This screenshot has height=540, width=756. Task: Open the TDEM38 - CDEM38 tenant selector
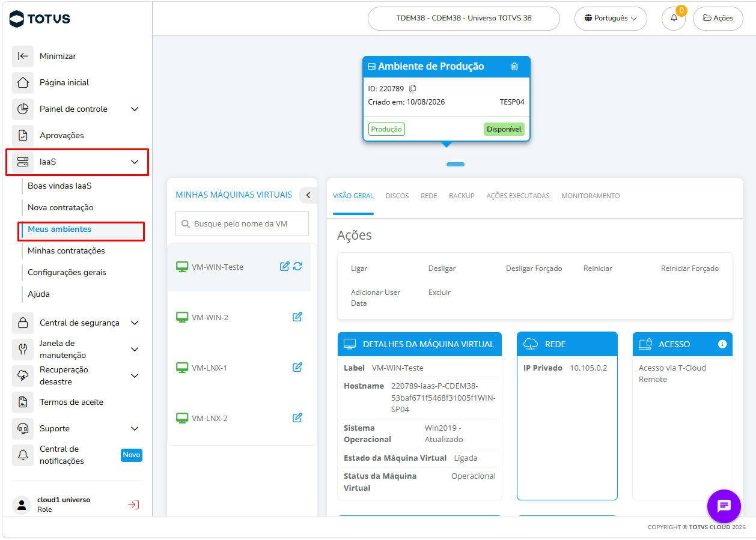(464, 18)
